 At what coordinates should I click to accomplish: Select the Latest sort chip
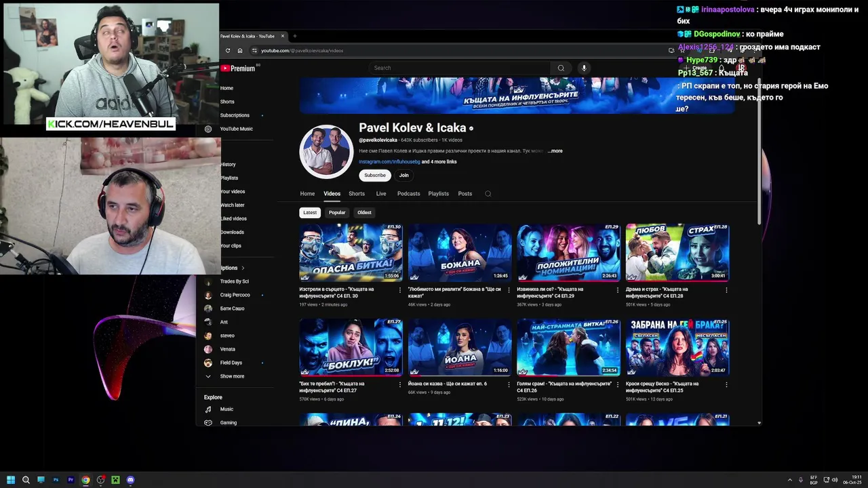310,213
